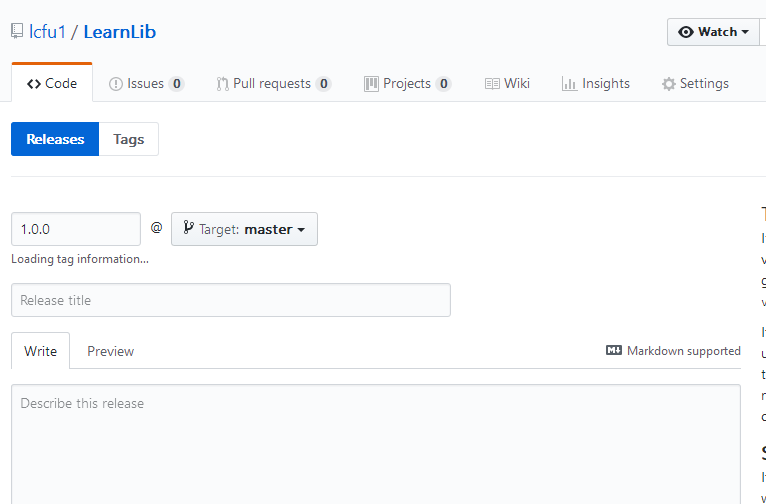Open the repository Settings tab

point(695,84)
